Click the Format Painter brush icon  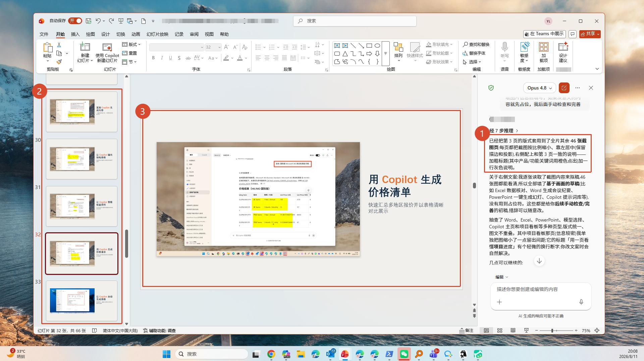(59, 62)
